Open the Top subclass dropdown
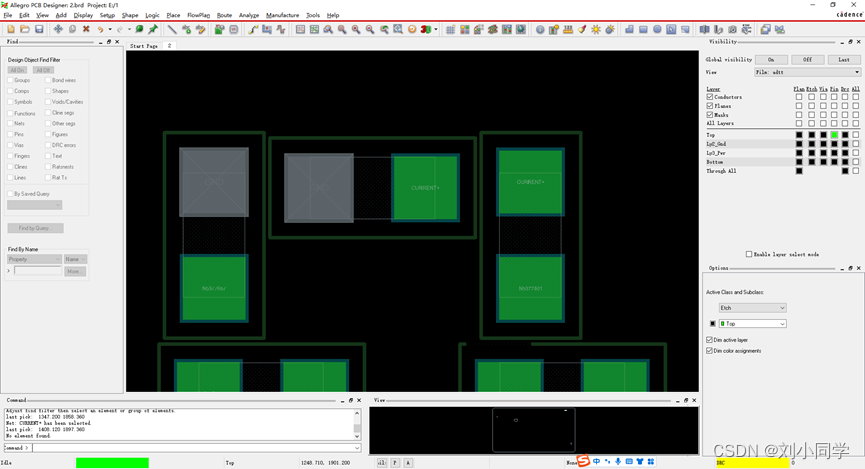The height and width of the screenshot is (469, 865). tap(753, 324)
